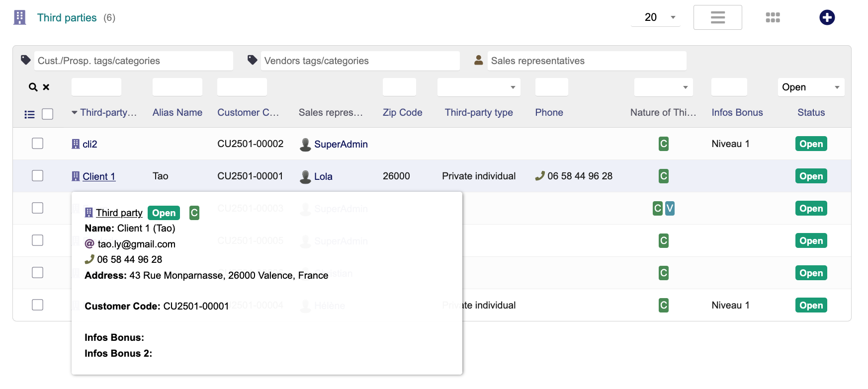This screenshot has height=389, width=868.
Task: Open the cli2 third party link
Action: tap(89, 144)
